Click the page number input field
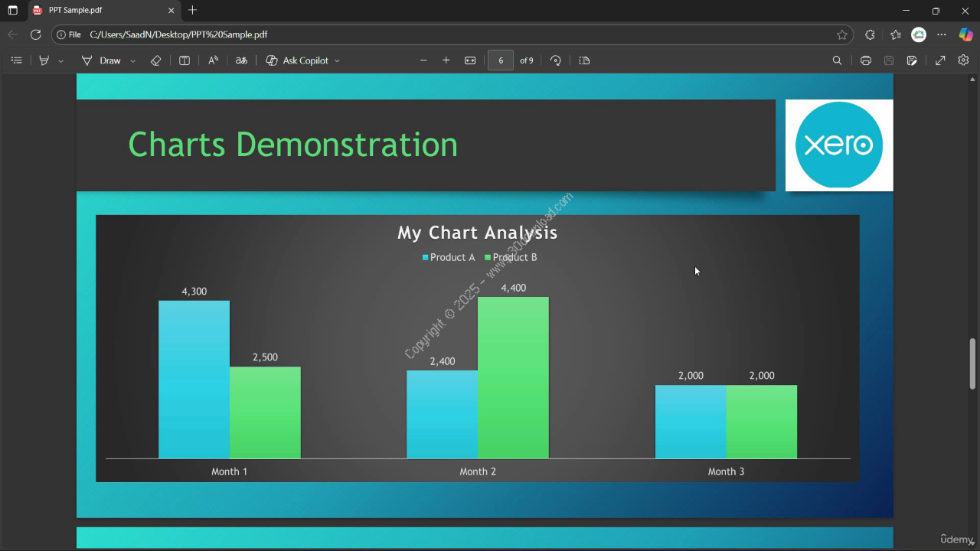 coord(501,60)
